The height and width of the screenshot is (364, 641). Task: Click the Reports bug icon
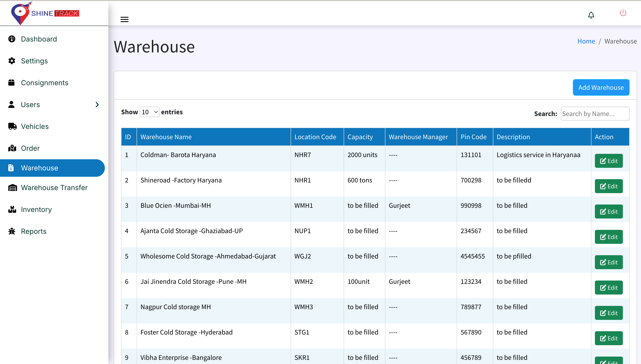coord(12,231)
